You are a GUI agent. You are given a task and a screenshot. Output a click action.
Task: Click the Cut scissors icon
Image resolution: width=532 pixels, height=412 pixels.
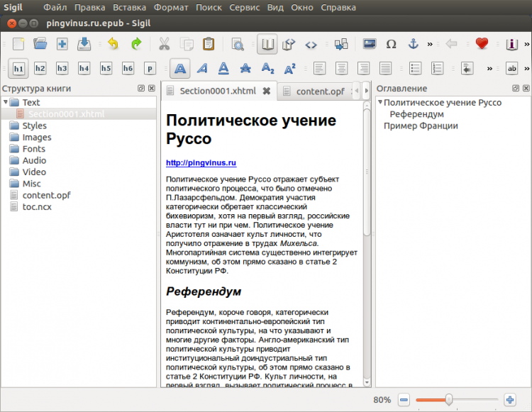165,44
